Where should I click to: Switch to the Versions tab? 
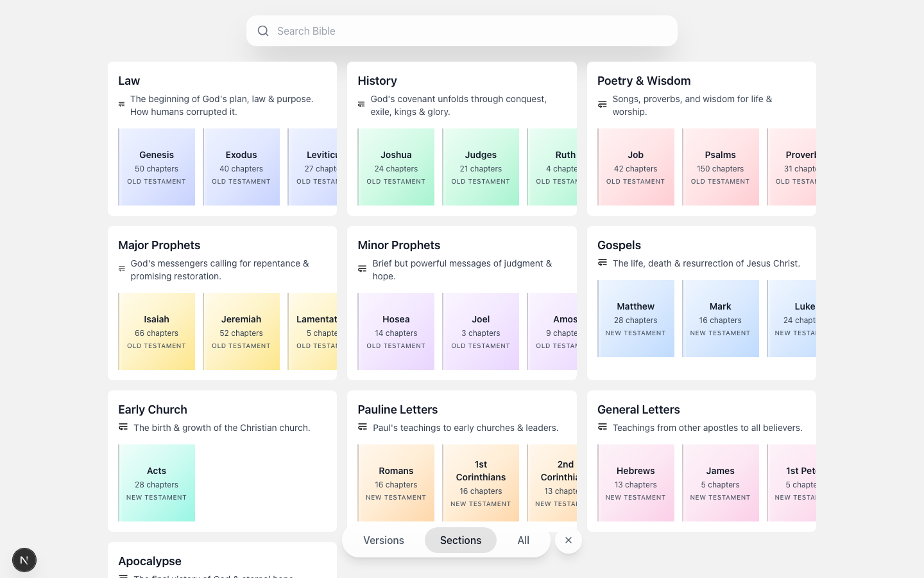pos(384,541)
